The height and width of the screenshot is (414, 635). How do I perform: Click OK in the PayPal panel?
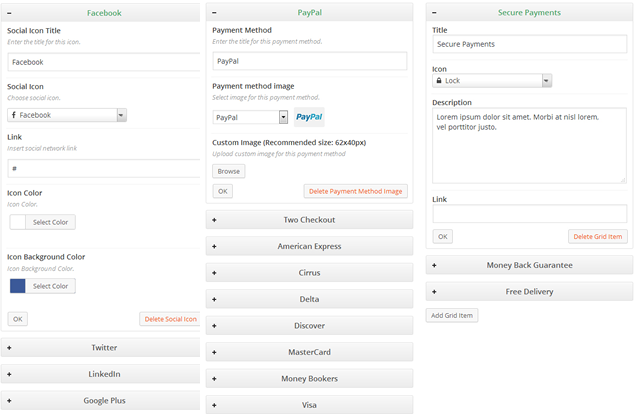click(223, 191)
